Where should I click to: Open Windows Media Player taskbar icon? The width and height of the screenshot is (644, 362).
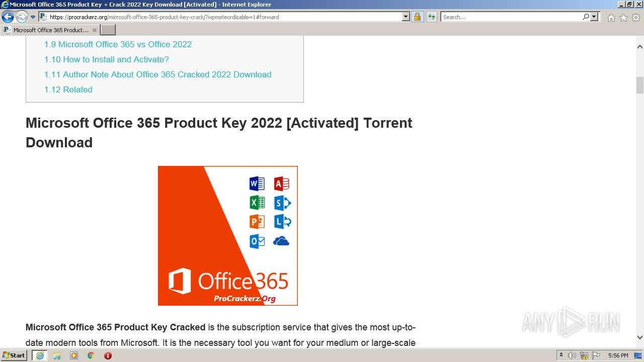pyautogui.click(x=74, y=355)
